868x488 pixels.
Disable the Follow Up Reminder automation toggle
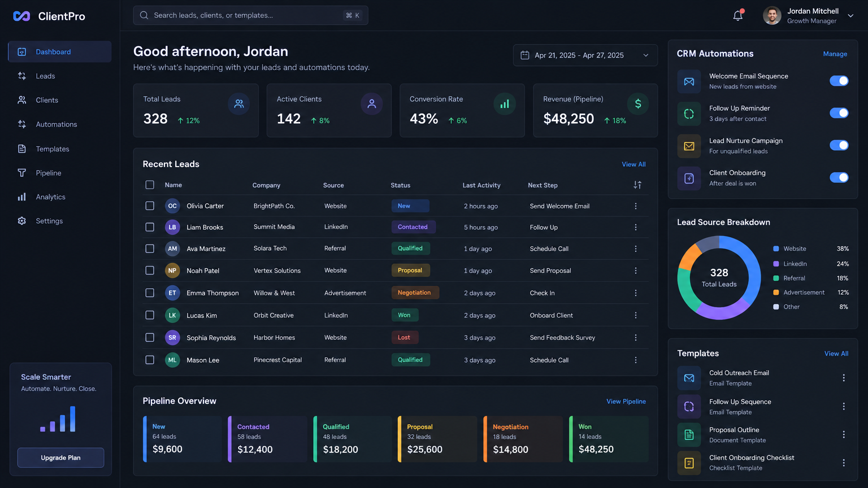839,113
